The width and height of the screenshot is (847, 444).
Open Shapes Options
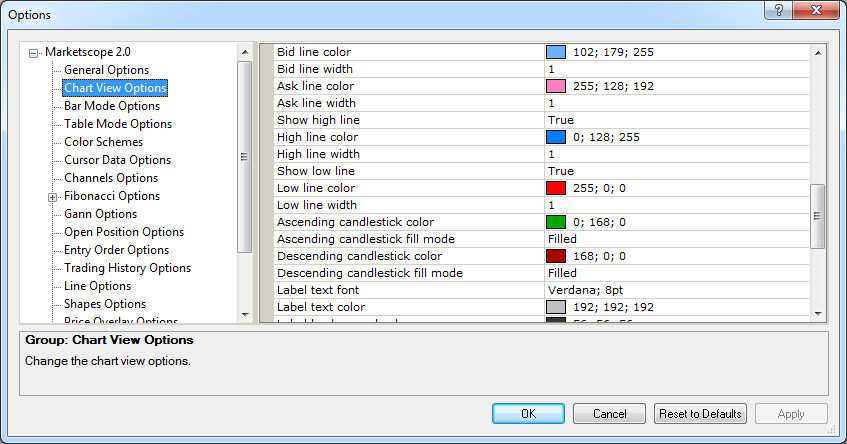tap(105, 304)
